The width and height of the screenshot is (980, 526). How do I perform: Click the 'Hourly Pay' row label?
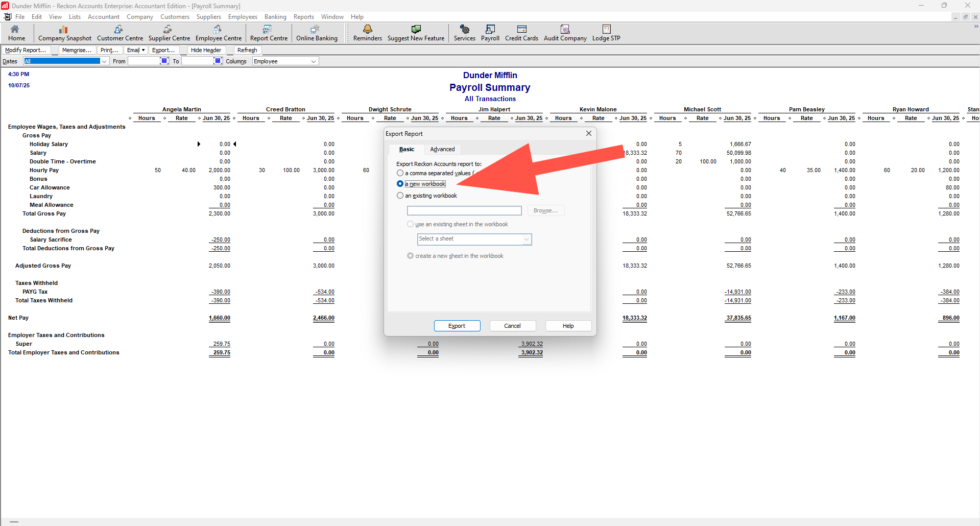[44, 170]
